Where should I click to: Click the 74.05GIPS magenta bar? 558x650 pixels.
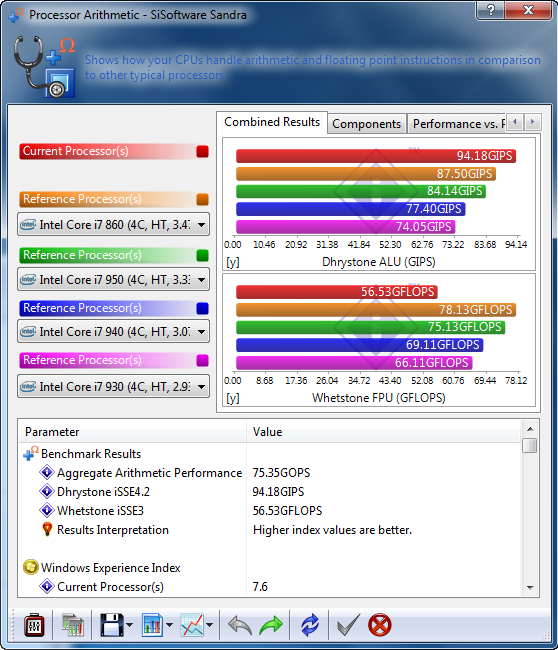[x=346, y=227]
